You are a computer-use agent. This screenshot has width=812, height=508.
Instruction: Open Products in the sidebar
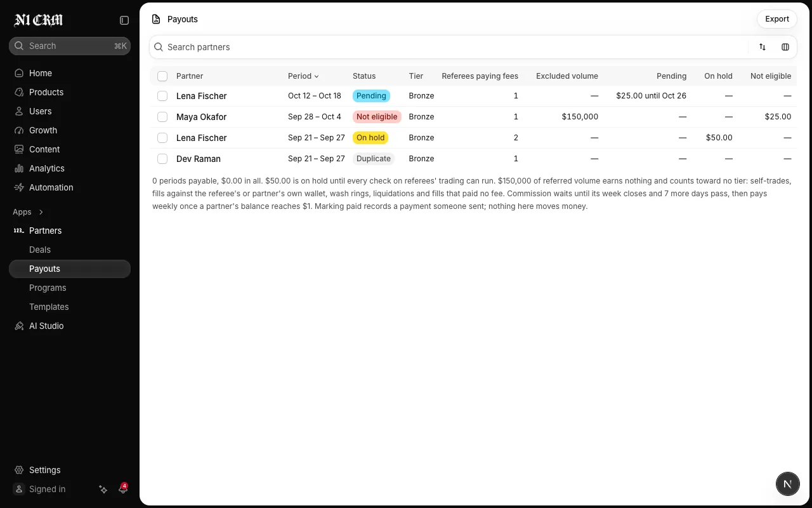click(x=70, y=92)
